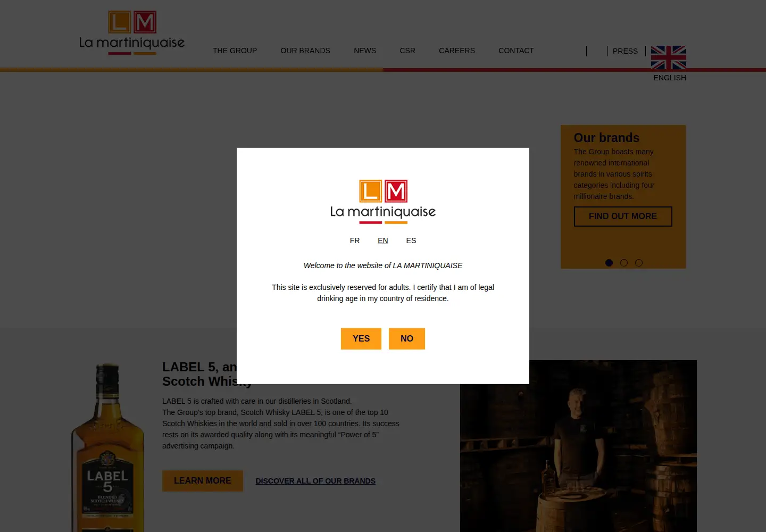Click the La Martiniquaise logo in the header
The width and height of the screenshot is (766, 532).
(x=132, y=32)
